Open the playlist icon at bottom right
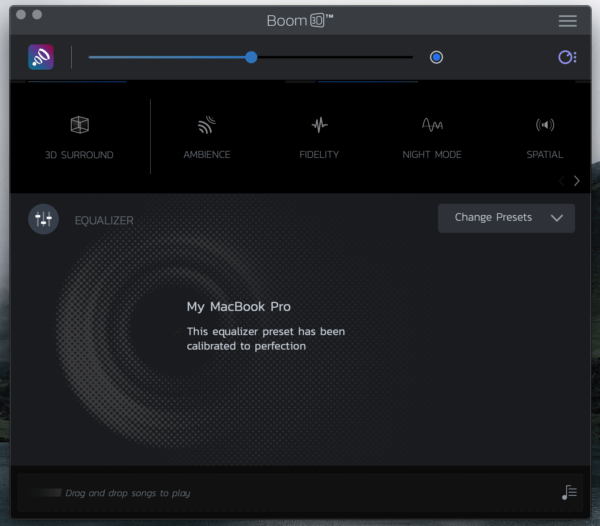Viewport: 600px width, 526px height. (569, 492)
